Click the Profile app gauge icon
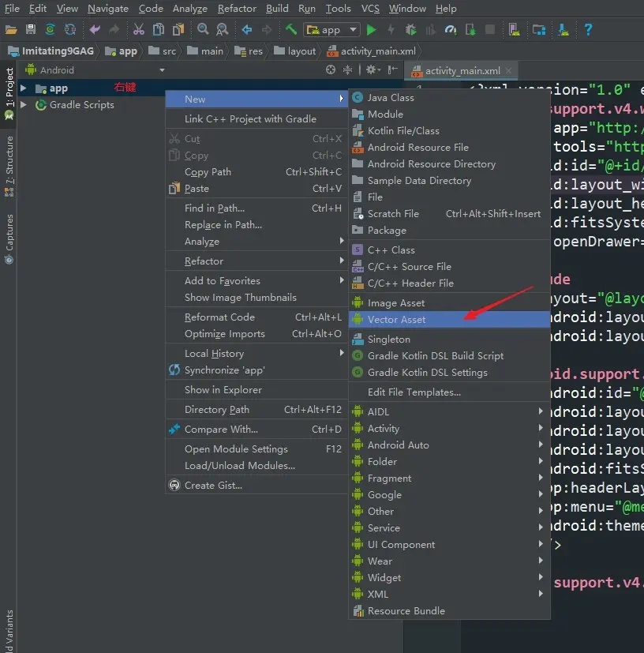644x653 pixels. pos(451,29)
